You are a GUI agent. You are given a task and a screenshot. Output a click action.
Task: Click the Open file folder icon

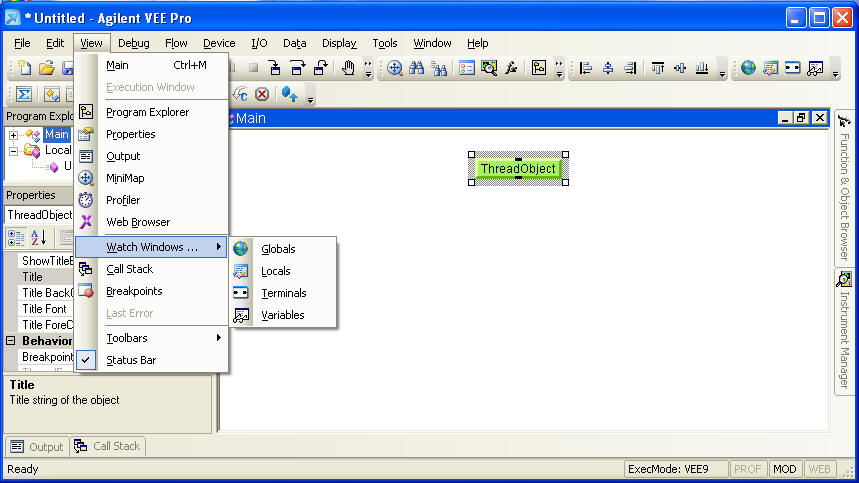(x=46, y=68)
